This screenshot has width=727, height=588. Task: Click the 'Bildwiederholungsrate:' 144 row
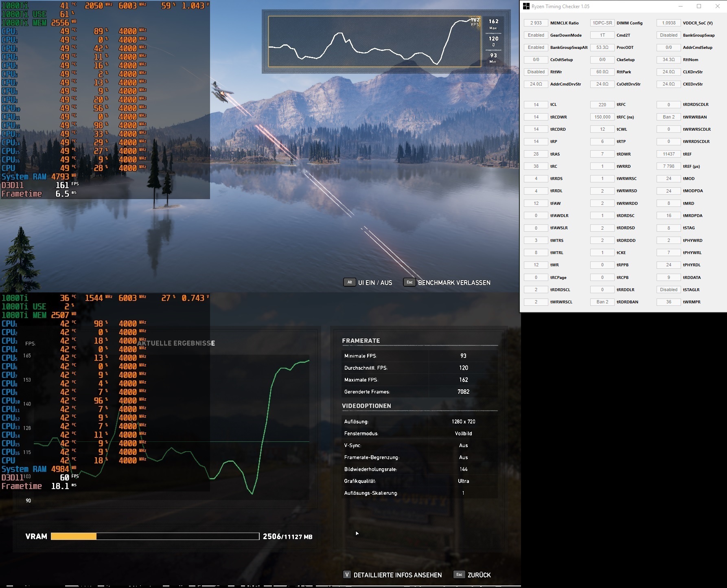[420, 469]
